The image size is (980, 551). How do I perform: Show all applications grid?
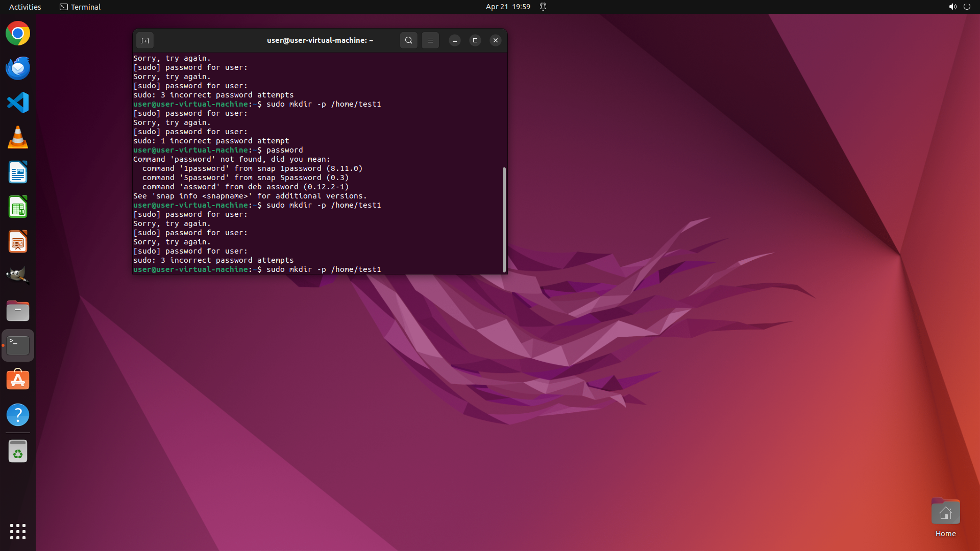click(x=18, y=532)
